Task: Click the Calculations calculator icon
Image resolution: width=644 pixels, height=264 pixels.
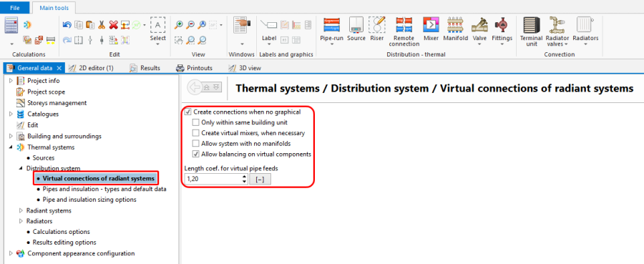Action: pos(11,26)
